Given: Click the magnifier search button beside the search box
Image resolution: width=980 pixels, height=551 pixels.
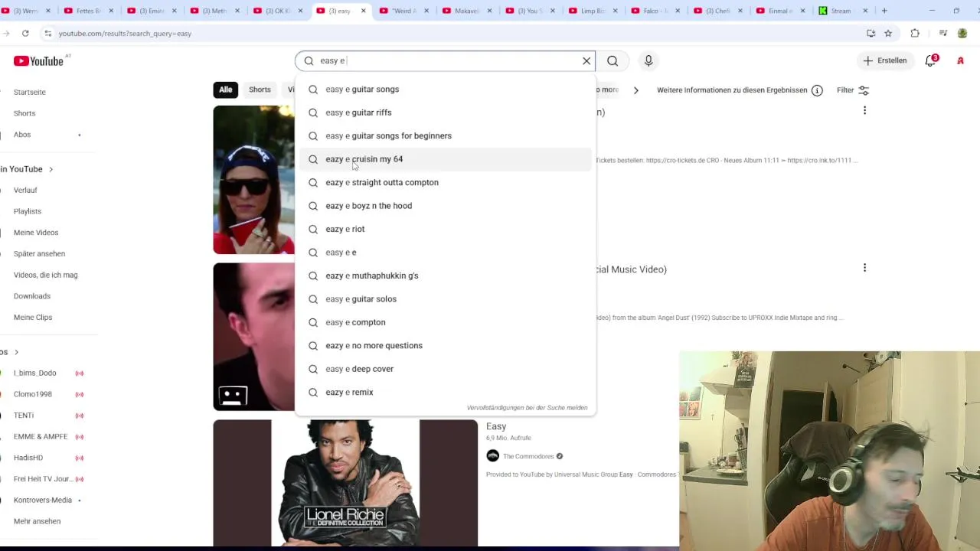Looking at the screenshot, I should click(612, 60).
